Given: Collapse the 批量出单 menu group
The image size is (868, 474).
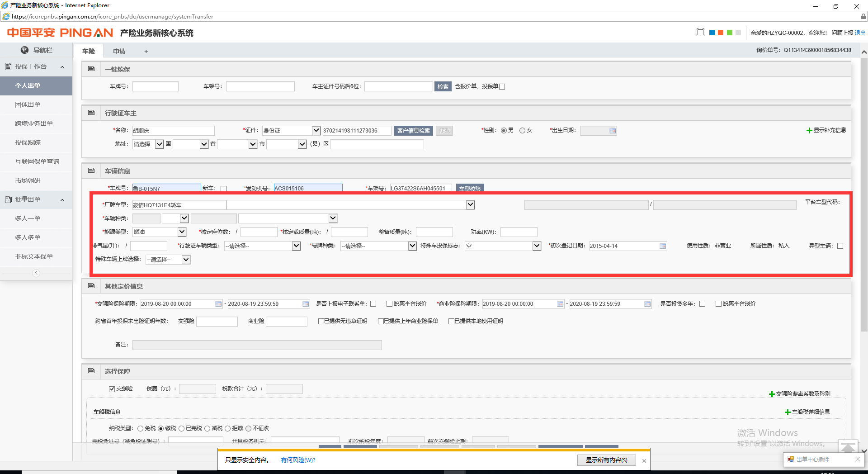Looking at the screenshot, I should coord(62,200).
